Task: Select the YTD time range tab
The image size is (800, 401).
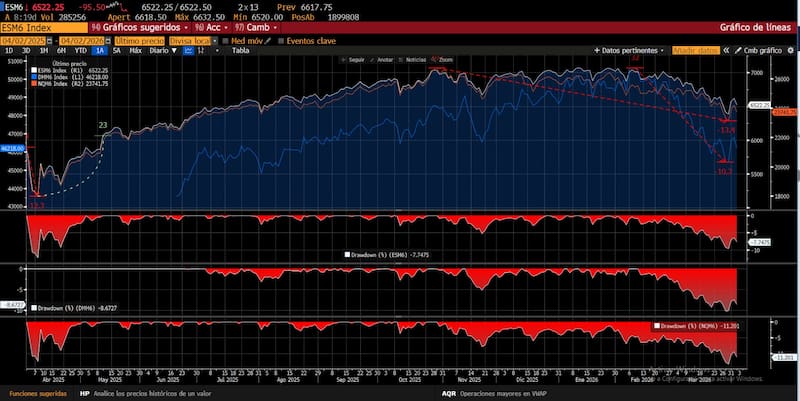Action: coord(80,49)
